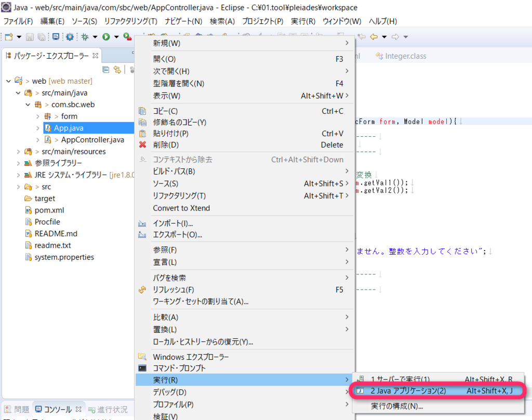The width and height of the screenshot is (532, 420).
Task: Open the Forward history dropdown arrow
Action: click(405, 37)
